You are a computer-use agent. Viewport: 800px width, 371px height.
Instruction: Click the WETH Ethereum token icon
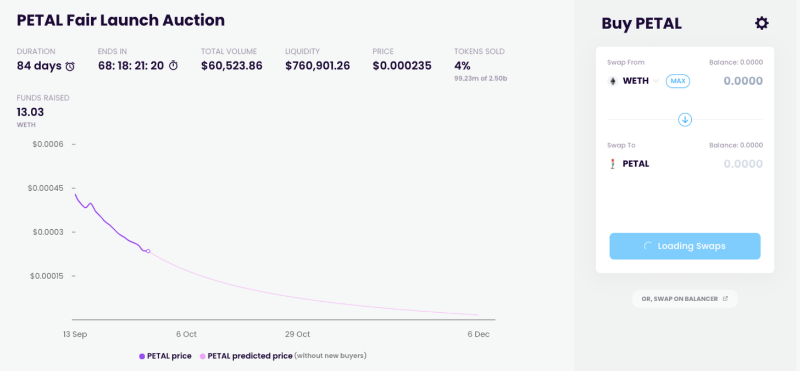tap(613, 81)
